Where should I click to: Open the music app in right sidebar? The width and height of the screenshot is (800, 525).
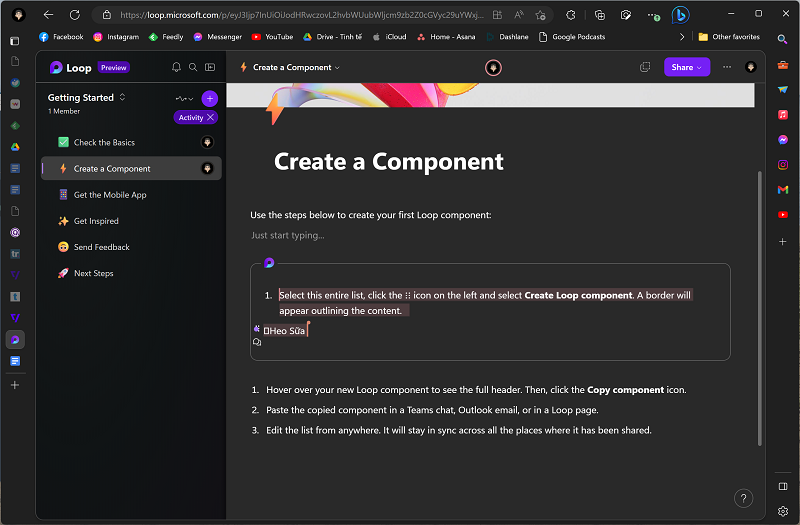[x=783, y=115]
